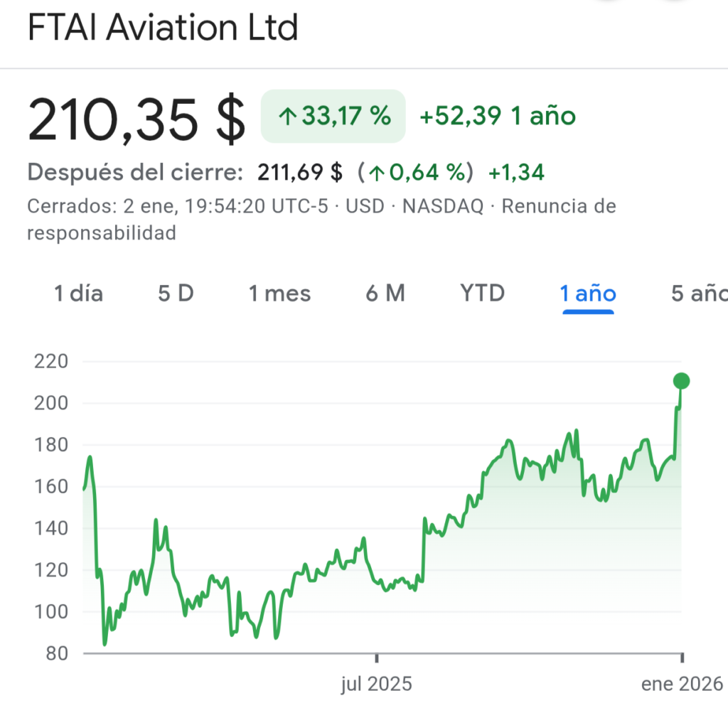The image size is (728, 708).
Task: Switch to the 5 años tab
Action: [x=698, y=294]
